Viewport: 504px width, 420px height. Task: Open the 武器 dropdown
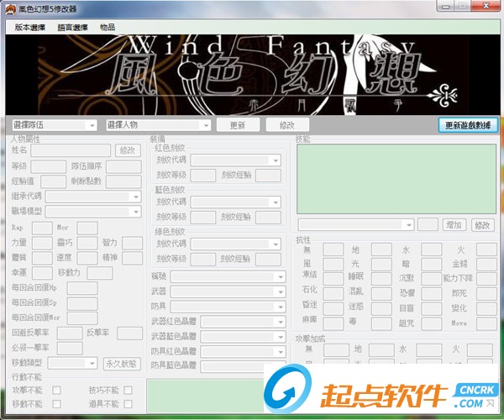[228, 291]
